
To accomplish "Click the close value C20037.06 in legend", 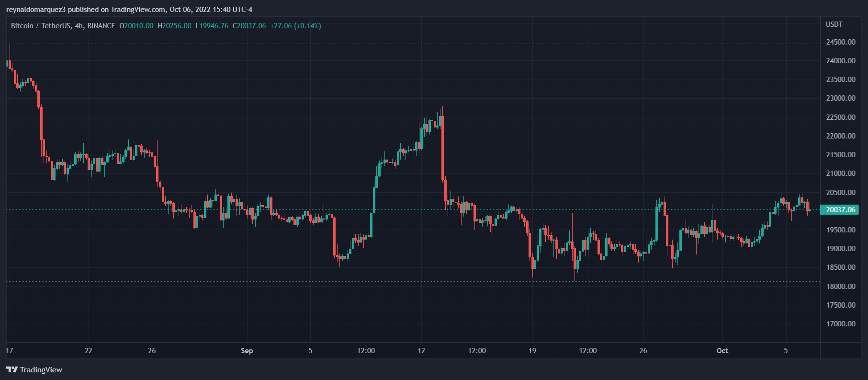I will coord(249,26).
